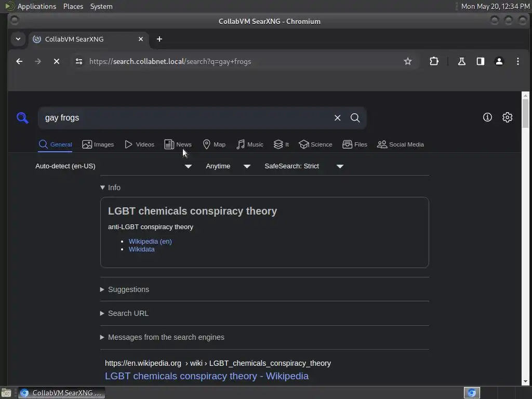
Task: Open Extensions puzzle icon
Action: 434,61
